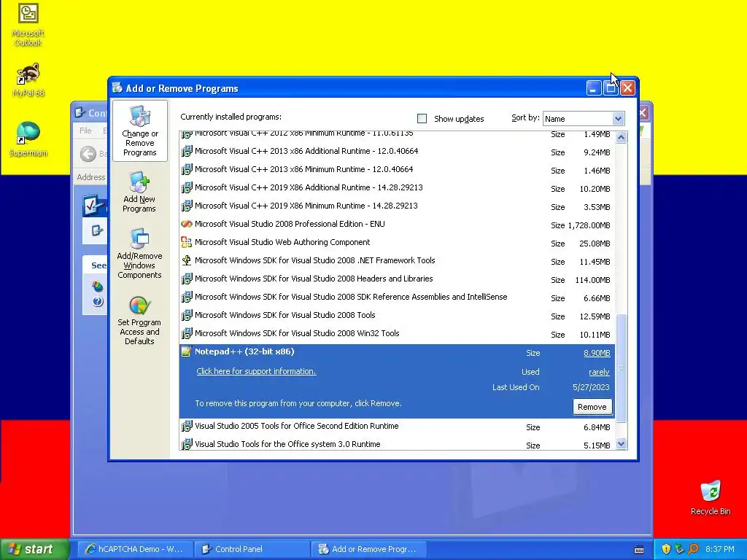Click the magnifier tray icon
The width and height of the screenshot is (747, 560).
pos(693,549)
